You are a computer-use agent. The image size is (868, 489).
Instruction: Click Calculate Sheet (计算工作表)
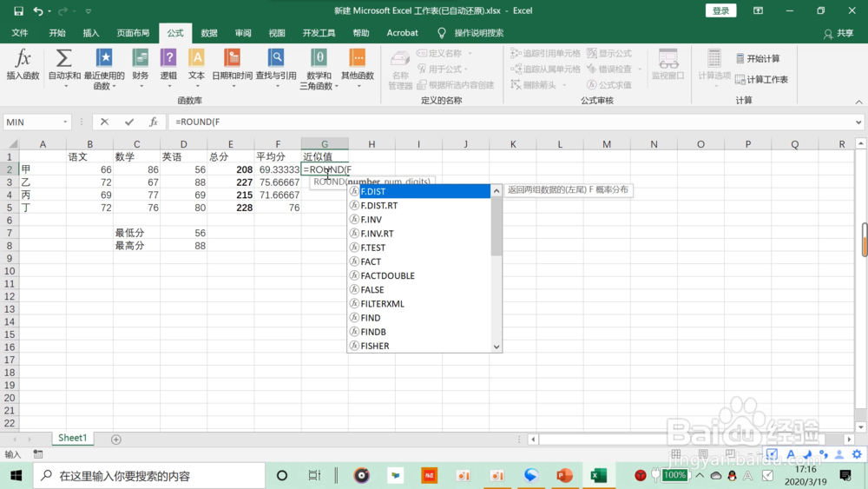762,80
